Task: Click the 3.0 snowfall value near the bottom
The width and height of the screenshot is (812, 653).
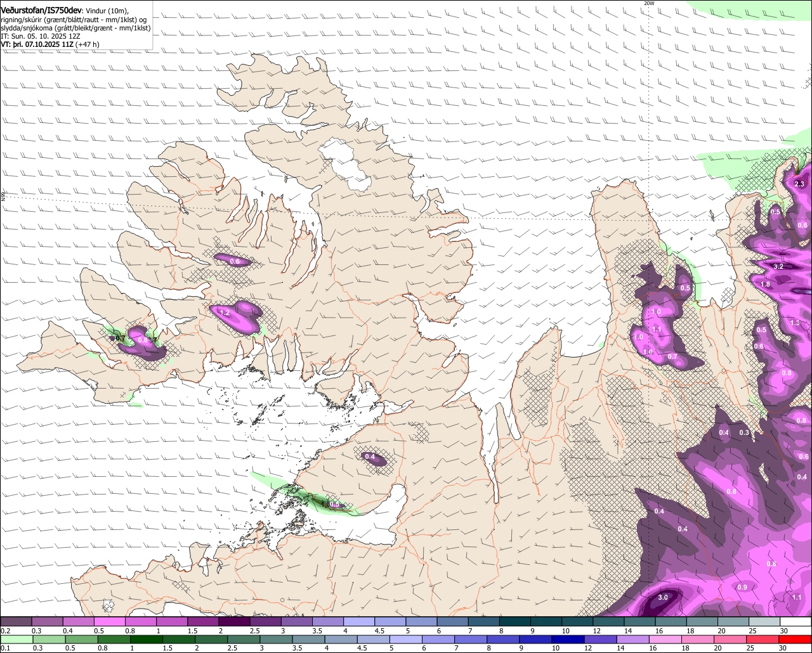Action: pyautogui.click(x=663, y=597)
